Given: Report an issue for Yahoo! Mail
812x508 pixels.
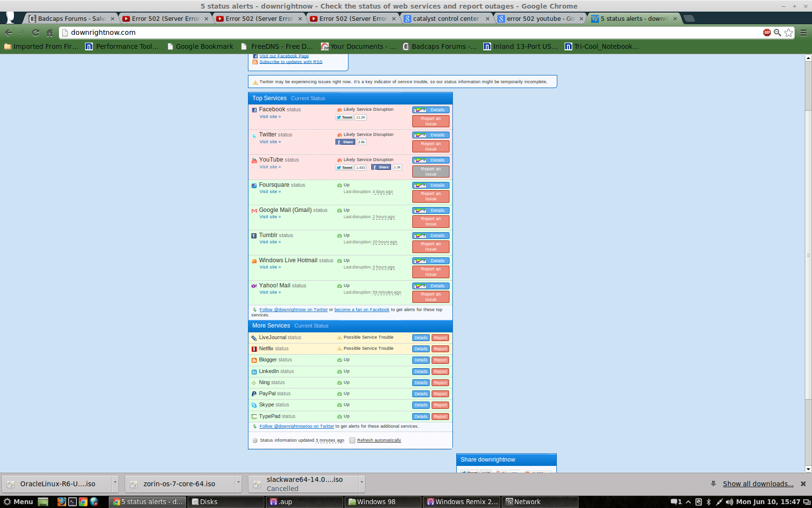Looking at the screenshot, I should [431, 297].
